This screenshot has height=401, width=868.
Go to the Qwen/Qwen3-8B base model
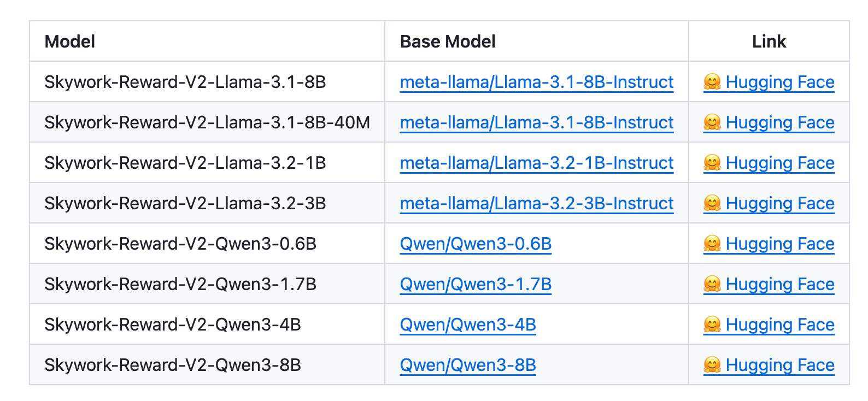click(468, 365)
